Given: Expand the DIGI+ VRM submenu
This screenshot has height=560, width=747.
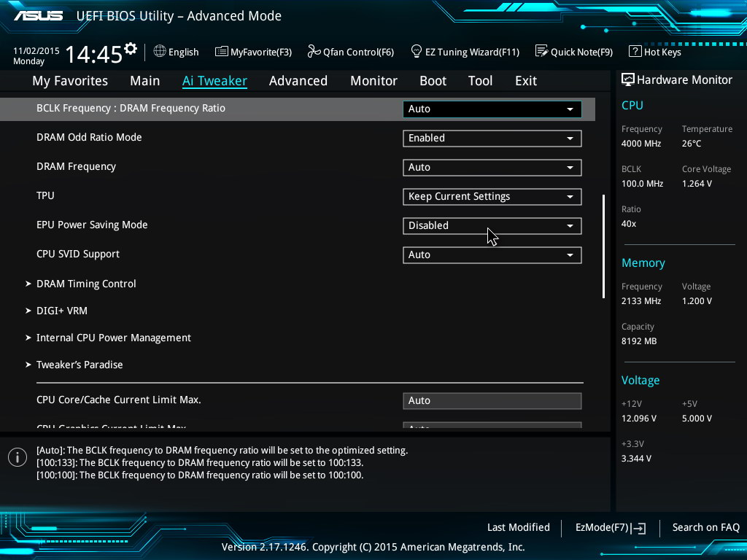Looking at the screenshot, I should (x=62, y=311).
